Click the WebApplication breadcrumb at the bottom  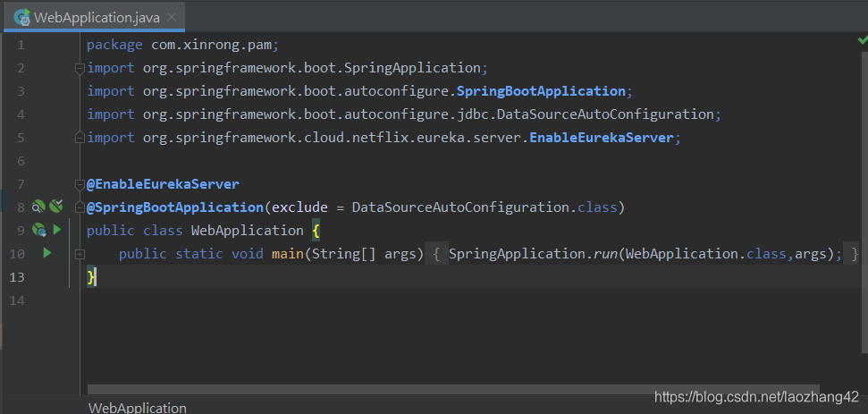138,408
